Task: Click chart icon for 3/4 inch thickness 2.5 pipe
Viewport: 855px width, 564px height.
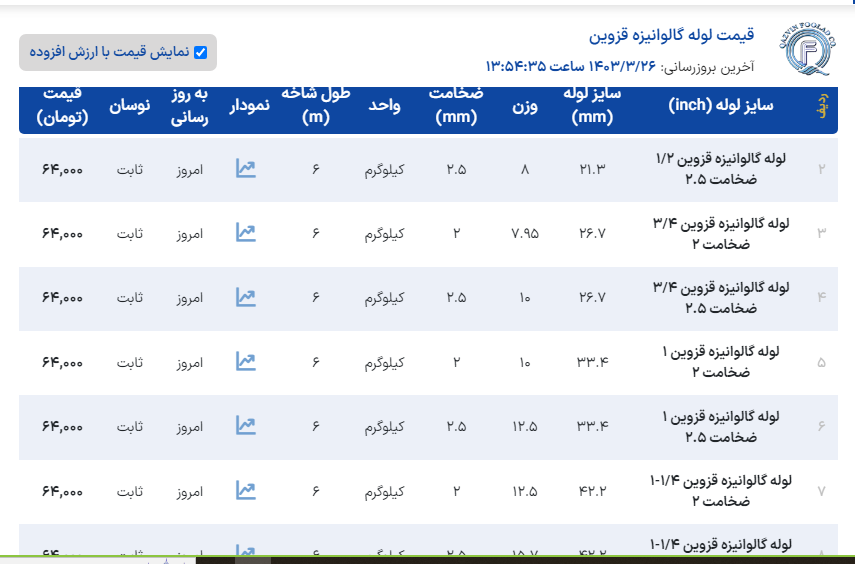Action: tap(246, 297)
